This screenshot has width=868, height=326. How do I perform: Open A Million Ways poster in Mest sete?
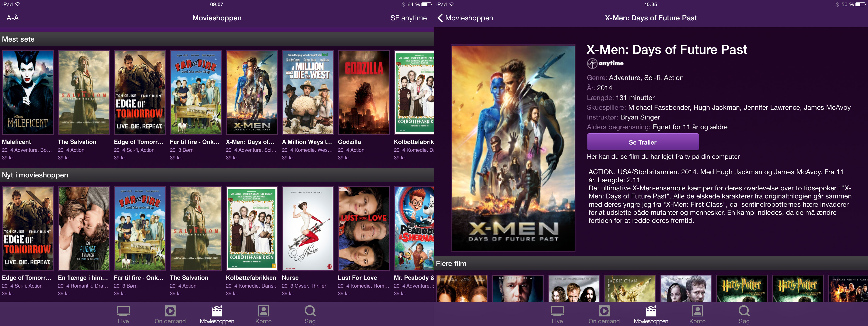[x=308, y=93]
